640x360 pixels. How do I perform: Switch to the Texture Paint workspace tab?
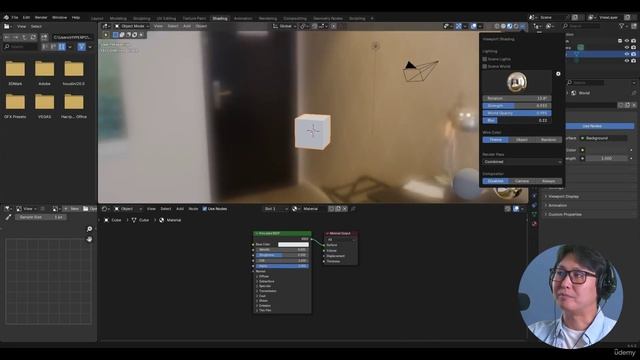click(x=194, y=18)
